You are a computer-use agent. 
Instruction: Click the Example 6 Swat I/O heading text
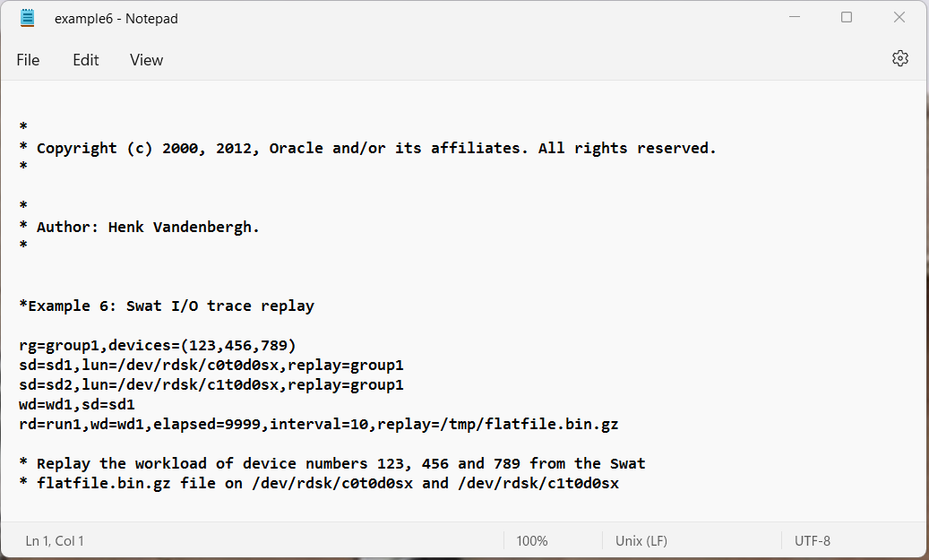pyautogui.click(x=167, y=306)
